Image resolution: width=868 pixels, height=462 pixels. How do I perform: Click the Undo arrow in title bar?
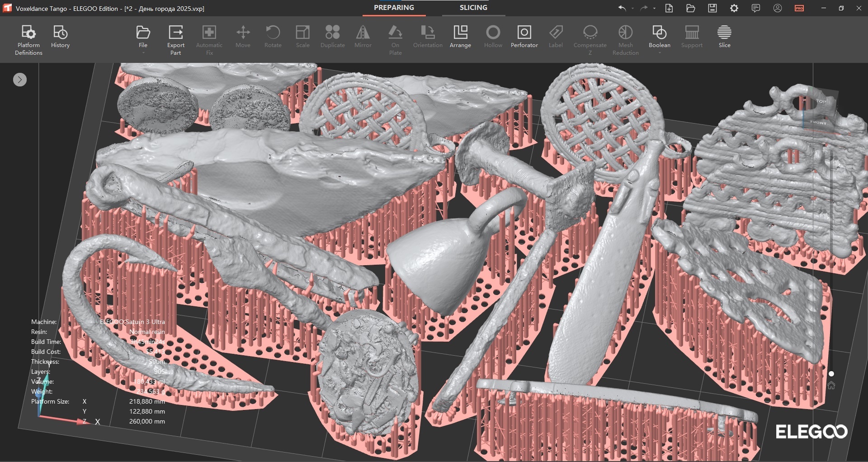(622, 8)
